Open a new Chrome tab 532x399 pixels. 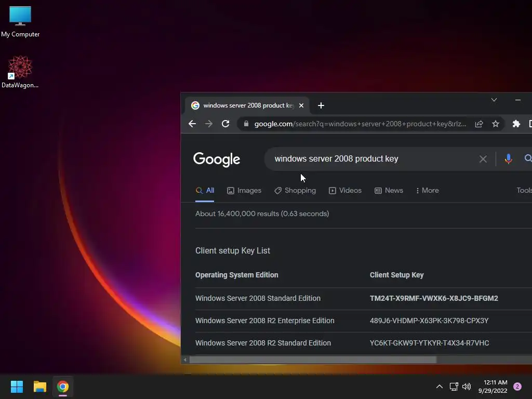pos(321,105)
